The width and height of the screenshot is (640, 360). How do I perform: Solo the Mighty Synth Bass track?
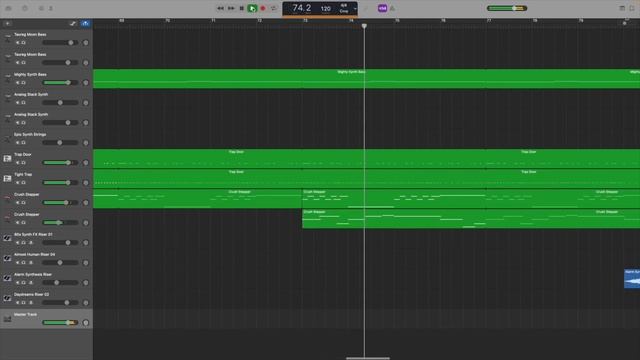pyautogui.click(x=24, y=82)
